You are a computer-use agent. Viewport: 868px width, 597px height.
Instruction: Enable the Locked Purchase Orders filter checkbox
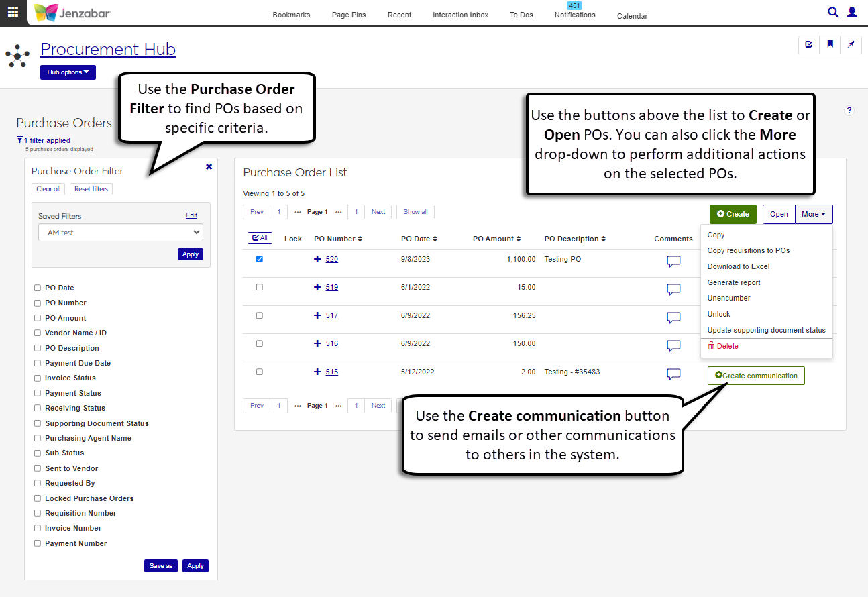(38, 498)
